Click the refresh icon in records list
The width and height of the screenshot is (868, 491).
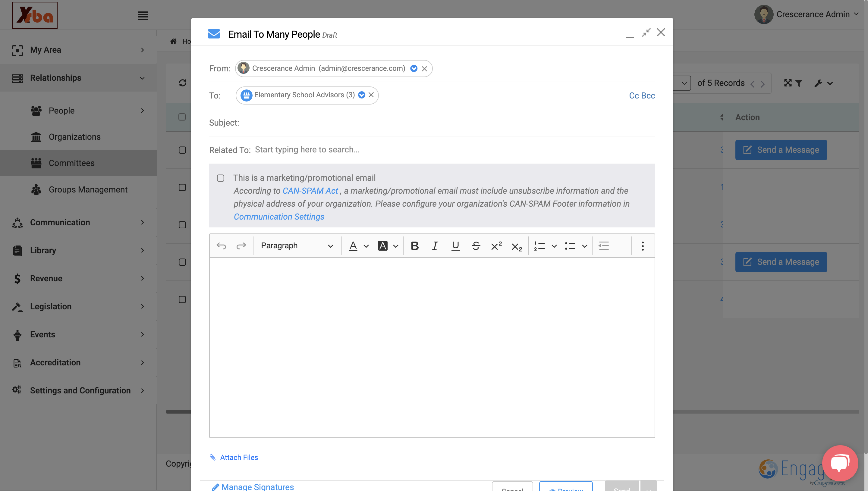[x=183, y=83]
